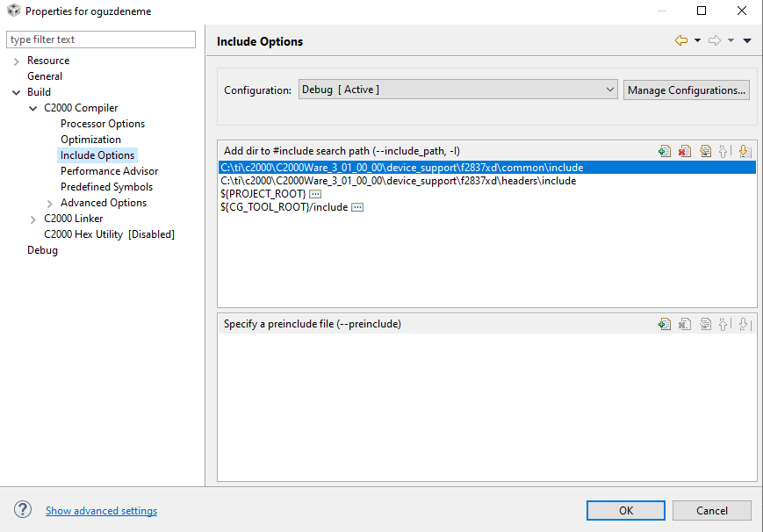Click Add icon for preinclude file
763x532 pixels.
665,324
